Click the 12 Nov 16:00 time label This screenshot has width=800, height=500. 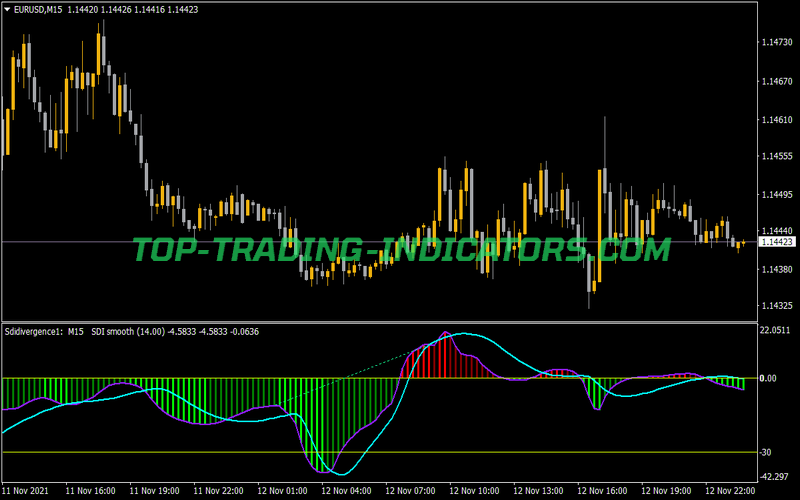click(602, 491)
